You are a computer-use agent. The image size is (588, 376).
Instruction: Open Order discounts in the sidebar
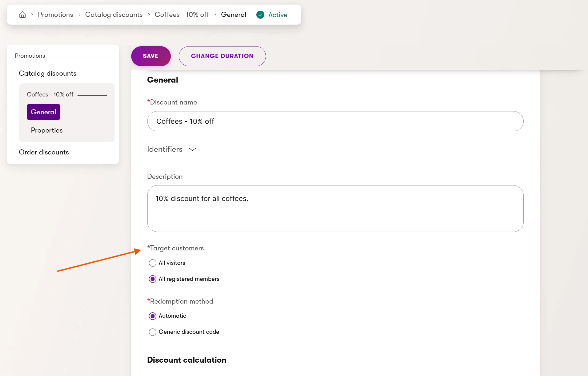pyautogui.click(x=44, y=152)
